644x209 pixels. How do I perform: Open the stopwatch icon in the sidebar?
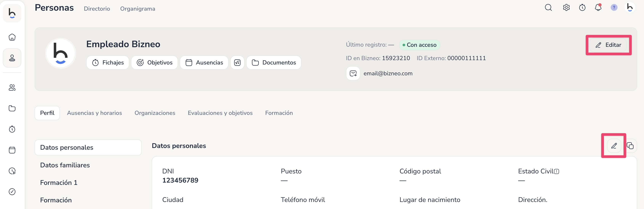tap(12, 129)
